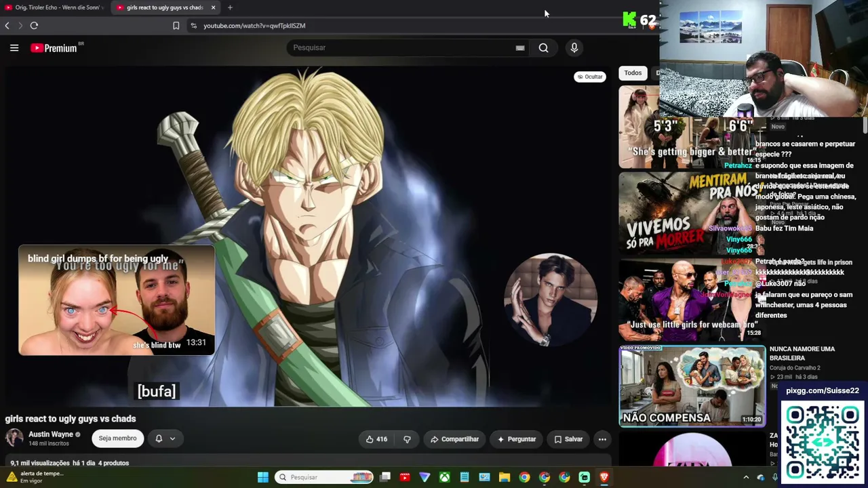
Task: Click the video player's main frame
Action: tap(308, 237)
